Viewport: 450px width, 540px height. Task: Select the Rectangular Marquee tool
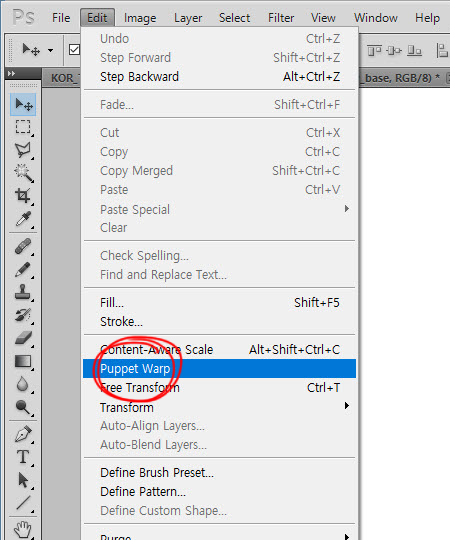[x=23, y=127]
